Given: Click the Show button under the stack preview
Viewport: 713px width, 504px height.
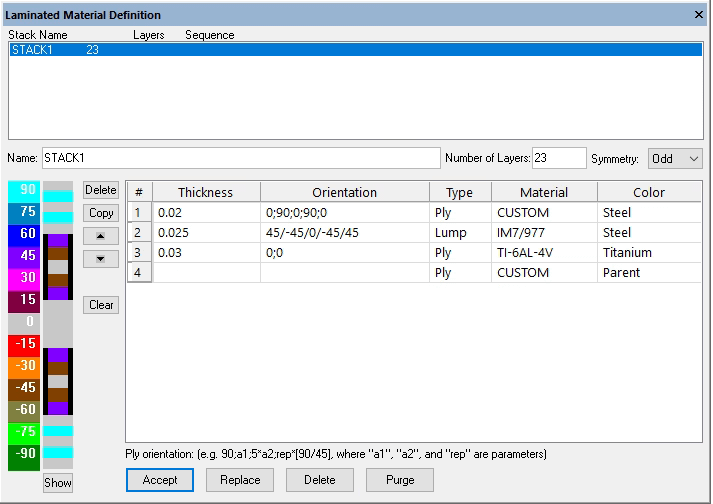Looking at the screenshot, I should click(x=58, y=483).
